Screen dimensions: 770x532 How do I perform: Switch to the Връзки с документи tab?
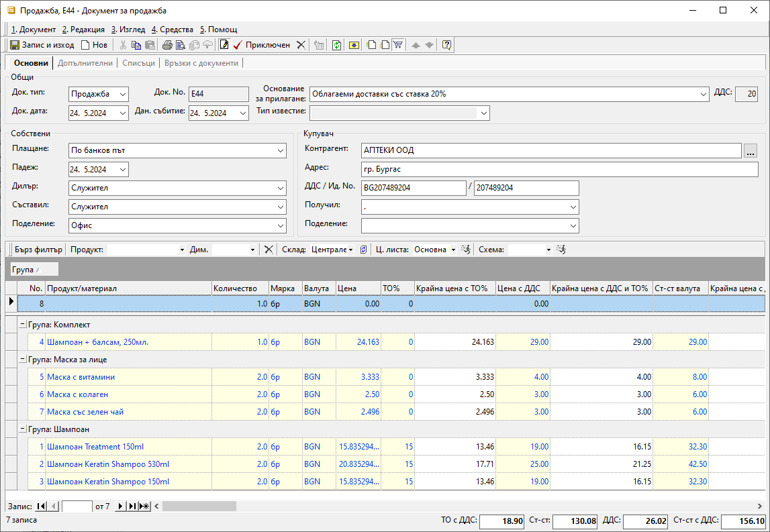point(200,63)
